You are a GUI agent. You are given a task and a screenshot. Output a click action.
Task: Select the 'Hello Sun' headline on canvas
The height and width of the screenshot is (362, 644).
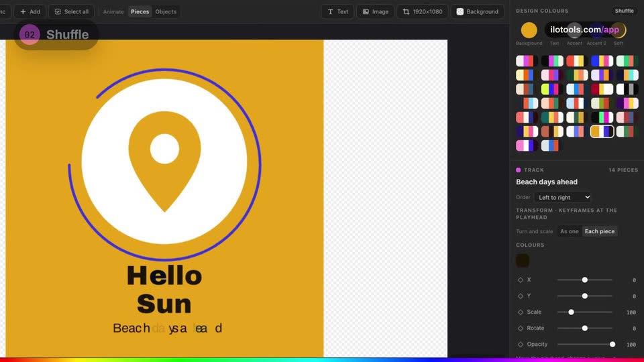164,290
